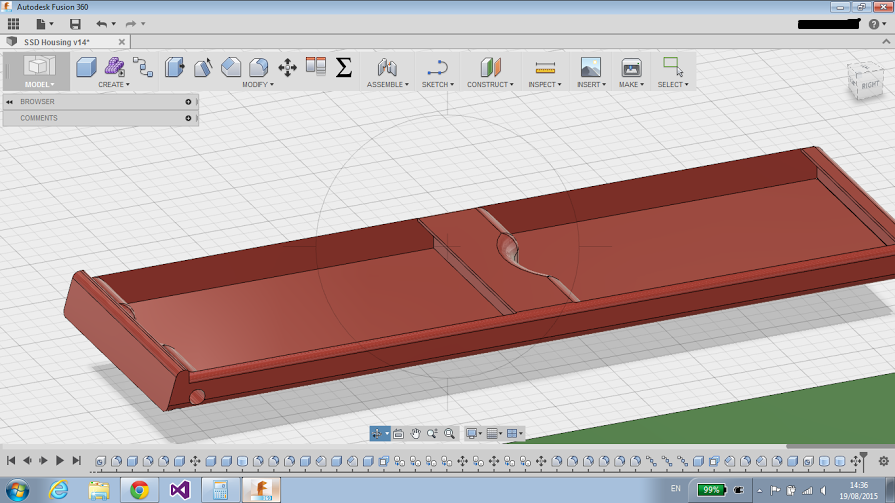Open Windows Start menu
This screenshot has width=895, height=503.
(18, 490)
